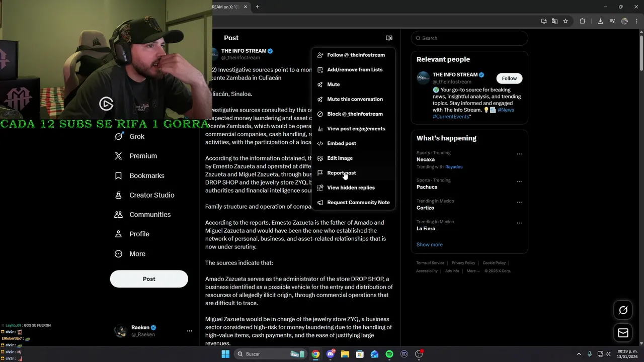Click the X Search input field
This screenshot has height=362, width=644.
pyautogui.click(x=469, y=38)
